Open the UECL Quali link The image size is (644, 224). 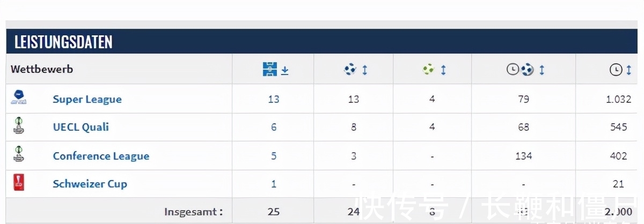click(80, 127)
